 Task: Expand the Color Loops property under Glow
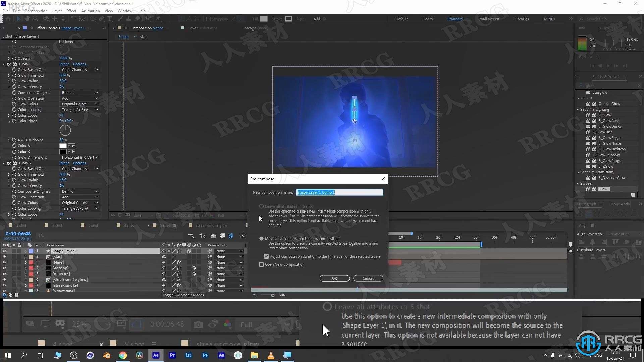point(9,115)
